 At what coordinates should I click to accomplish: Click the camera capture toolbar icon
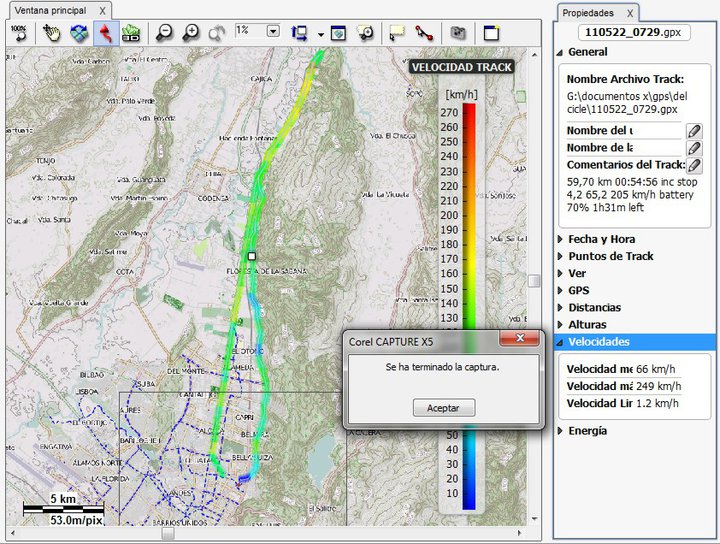pos(457,32)
